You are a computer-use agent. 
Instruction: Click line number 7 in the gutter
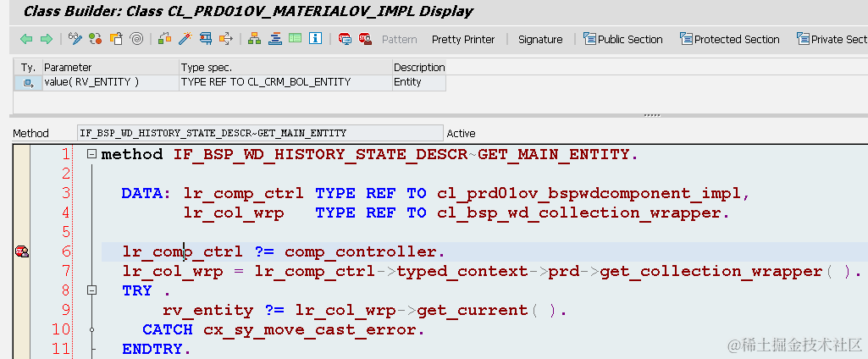click(66, 271)
